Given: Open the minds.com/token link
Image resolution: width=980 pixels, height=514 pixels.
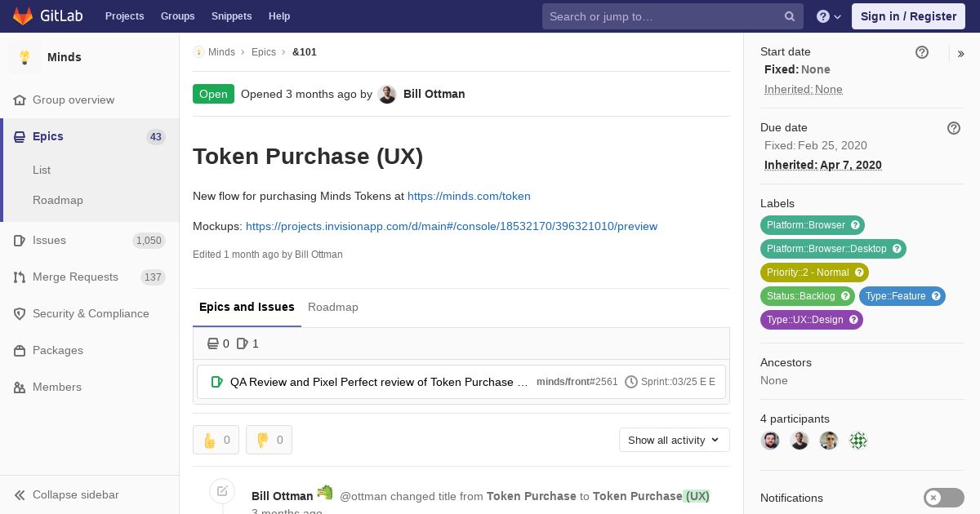Looking at the screenshot, I should pos(469,196).
